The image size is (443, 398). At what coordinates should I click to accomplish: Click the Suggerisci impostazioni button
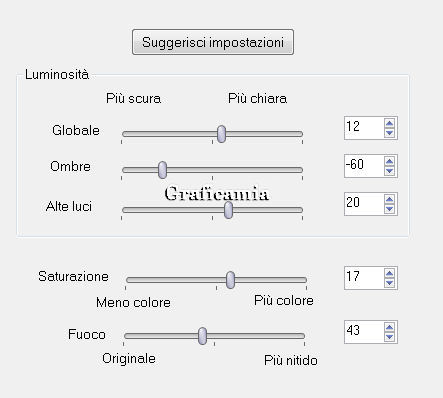point(213,42)
